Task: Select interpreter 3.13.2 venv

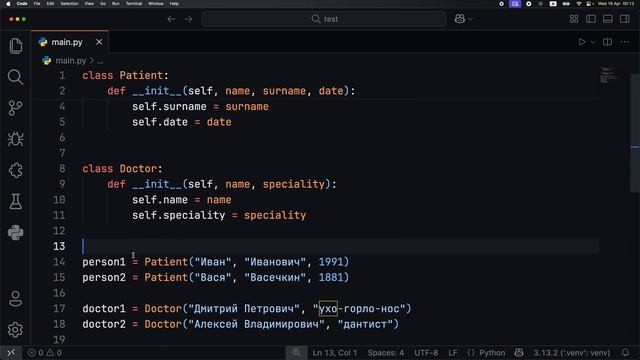Action: click(572, 353)
